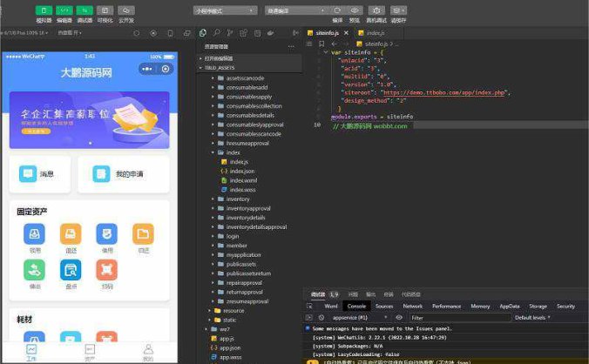Open the appservice context dropdown
This screenshot has height=364, width=589.
tap(360, 318)
